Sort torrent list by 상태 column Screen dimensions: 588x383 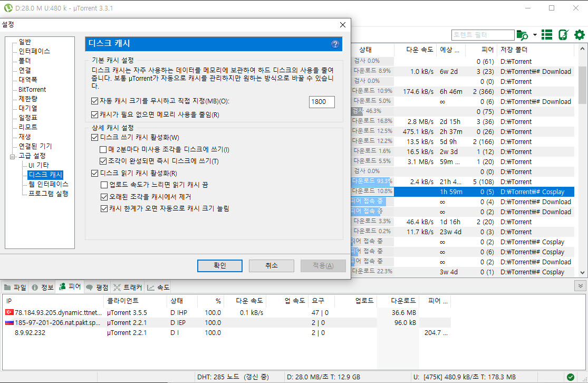[x=372, y=50]
